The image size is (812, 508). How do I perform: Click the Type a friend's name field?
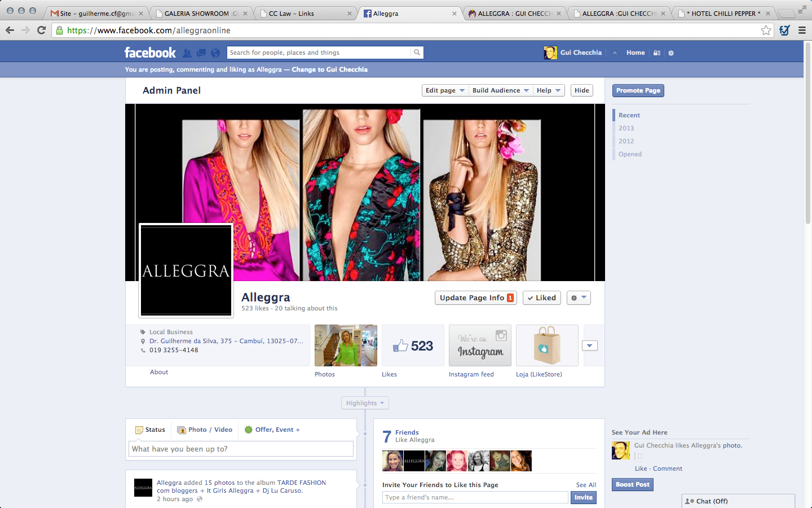pyautogui.click(x=475, y=497)
